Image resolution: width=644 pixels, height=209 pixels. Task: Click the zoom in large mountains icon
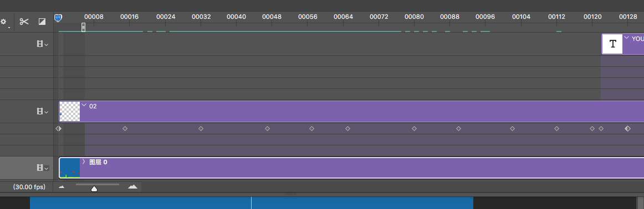(x=132, y=187)
